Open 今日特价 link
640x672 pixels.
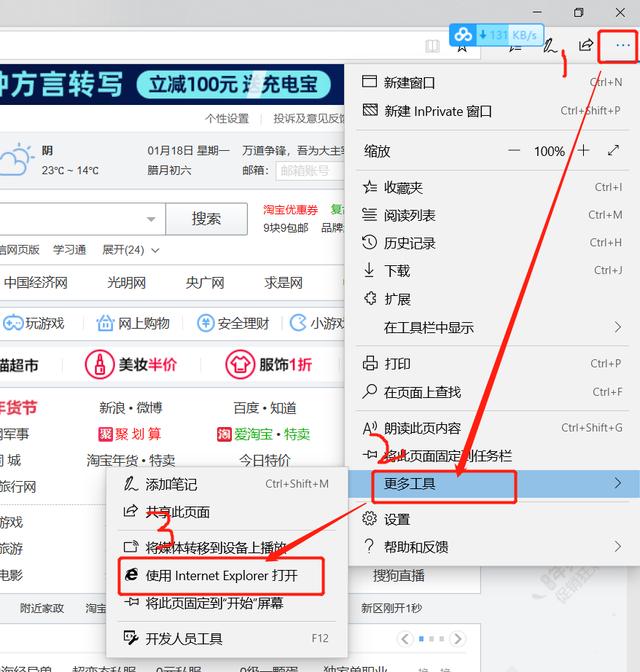pyautogui.click(x=264, y=461)
